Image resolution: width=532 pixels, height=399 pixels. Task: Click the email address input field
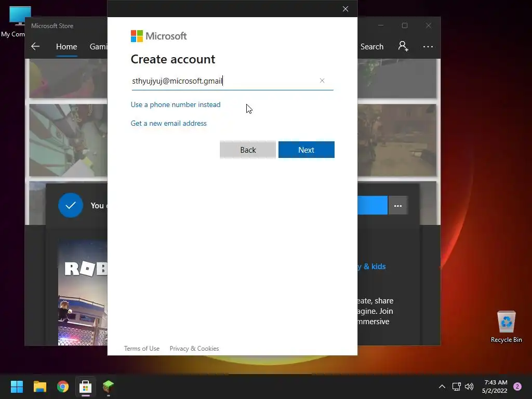232,81
